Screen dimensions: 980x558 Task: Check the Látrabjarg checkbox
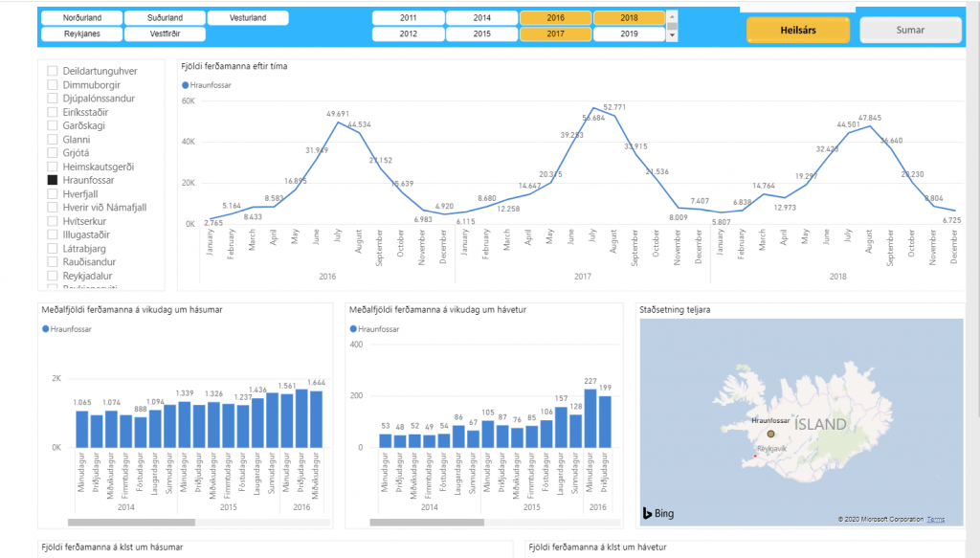tap(53, 249)
